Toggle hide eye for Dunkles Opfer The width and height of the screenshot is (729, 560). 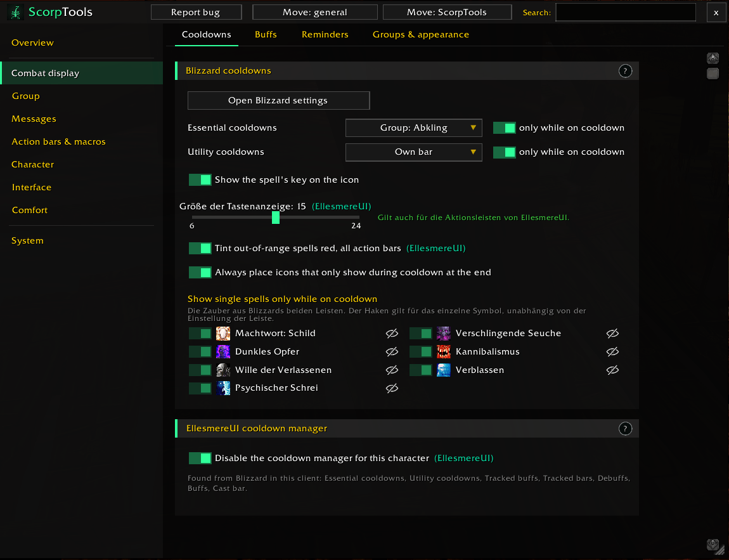click(392, 351)
